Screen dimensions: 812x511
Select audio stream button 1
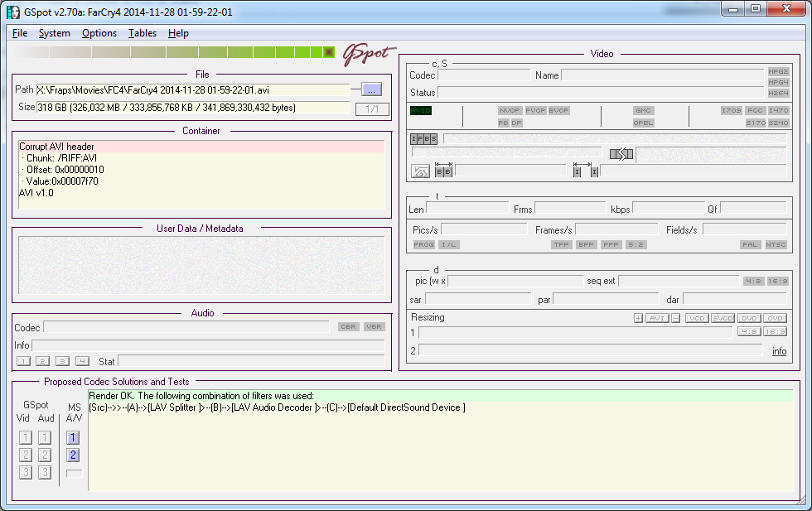(x=23, y=361)
